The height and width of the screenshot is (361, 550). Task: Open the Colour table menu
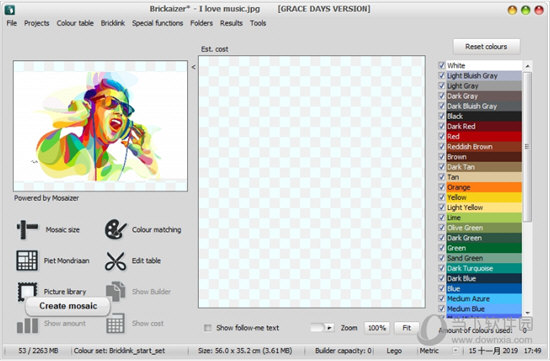pyautogui.click(x=75, y=23)
